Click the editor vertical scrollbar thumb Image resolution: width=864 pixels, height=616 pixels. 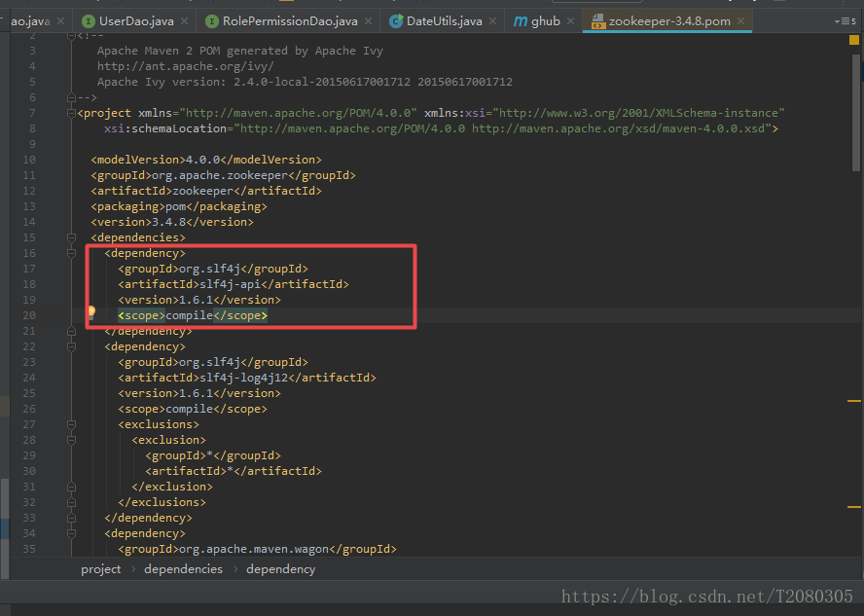(856, 113)
